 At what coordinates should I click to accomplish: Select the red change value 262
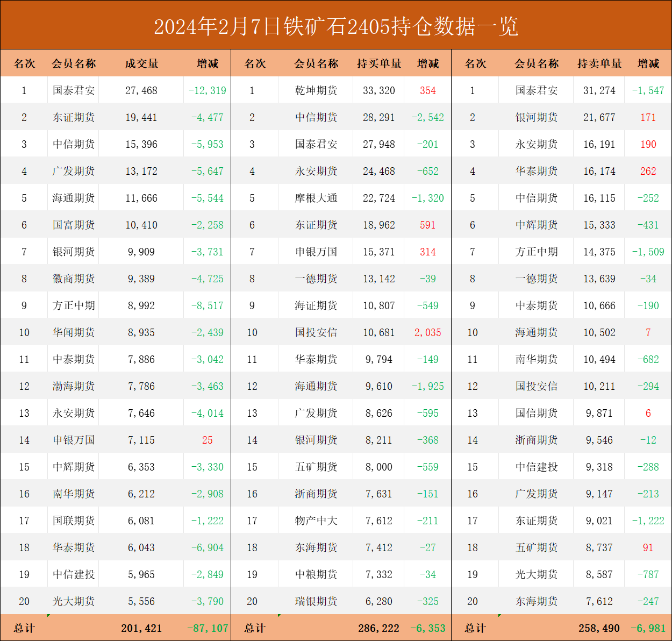[x=648, y=171]
